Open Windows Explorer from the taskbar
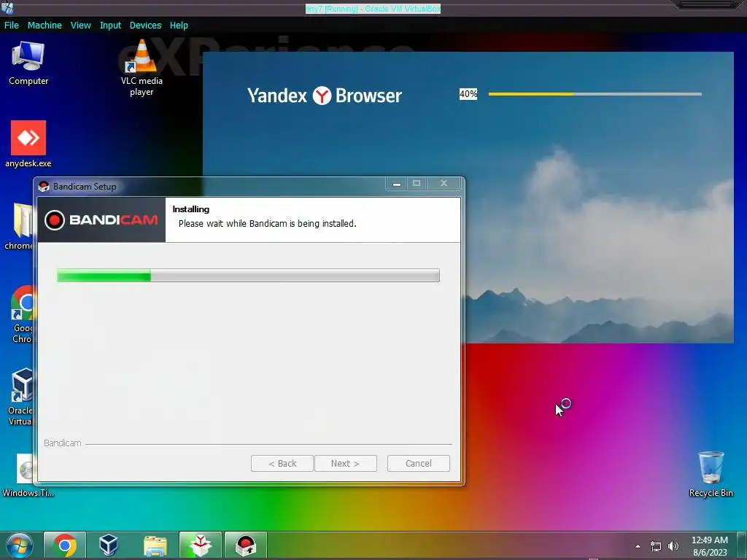This screenshot has height=560, width=747. pyautogui.click(x=155, y=545)
